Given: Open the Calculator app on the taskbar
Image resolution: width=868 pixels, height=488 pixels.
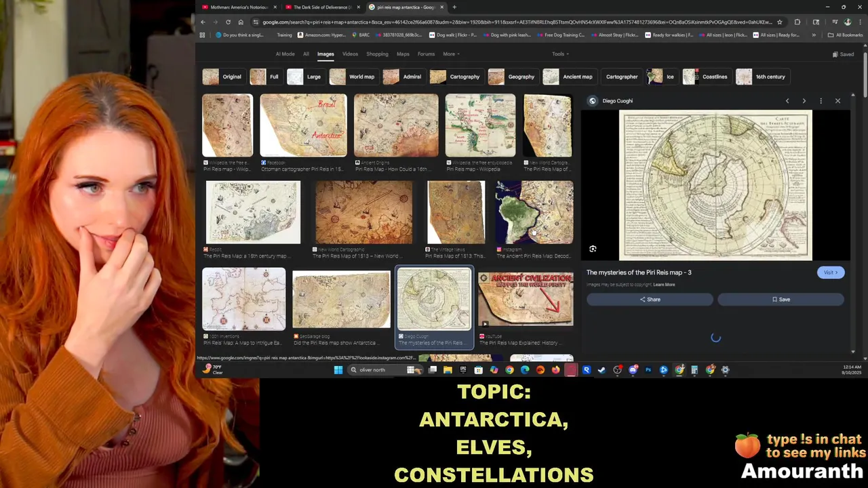Looking at the screenshot, I should pyautogui.click(x=694, y=370).
